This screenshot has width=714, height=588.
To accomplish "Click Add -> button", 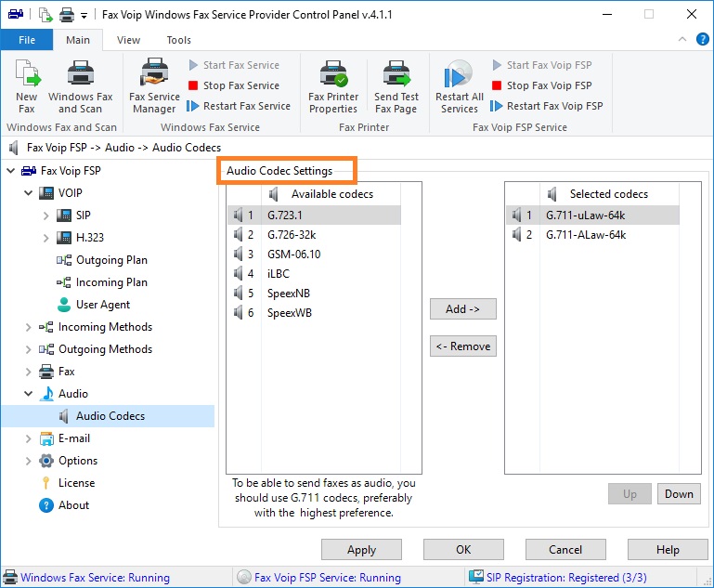I will pyautogui.click(x=463, y=309).
